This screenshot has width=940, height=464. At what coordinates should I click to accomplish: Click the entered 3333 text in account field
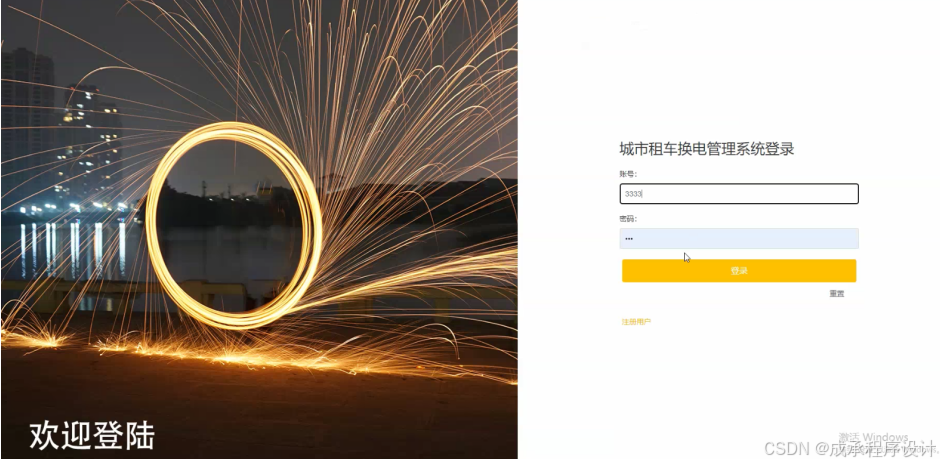pos(633,194)
